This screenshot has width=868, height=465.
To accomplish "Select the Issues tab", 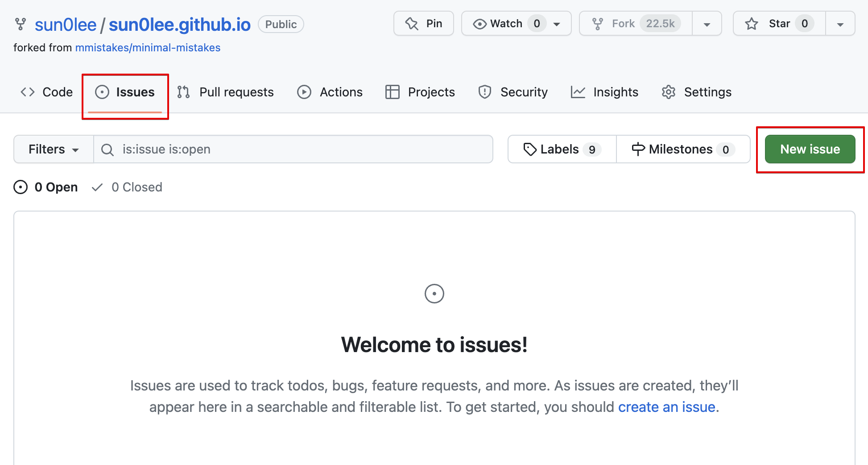I will click(125, 92).
